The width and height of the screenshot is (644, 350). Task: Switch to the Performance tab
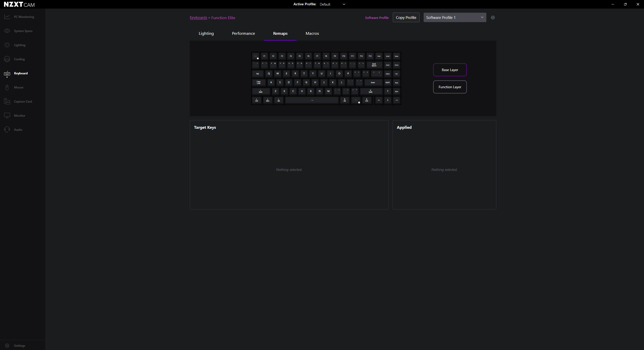(243, 33)
